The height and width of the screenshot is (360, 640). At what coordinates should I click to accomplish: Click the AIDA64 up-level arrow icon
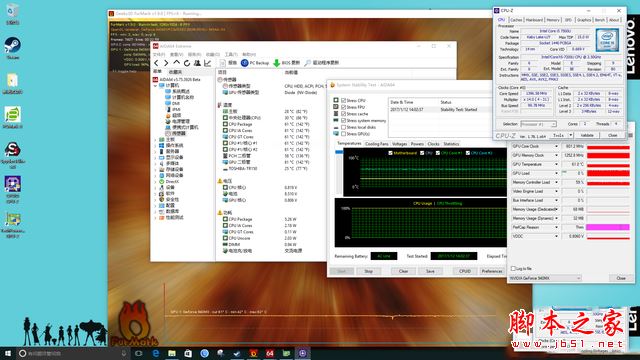[176, 63]
